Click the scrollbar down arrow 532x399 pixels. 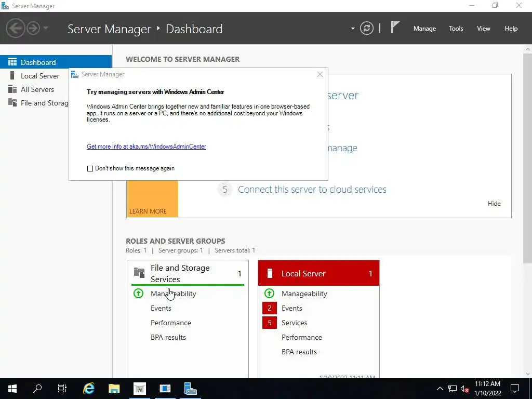528,374
